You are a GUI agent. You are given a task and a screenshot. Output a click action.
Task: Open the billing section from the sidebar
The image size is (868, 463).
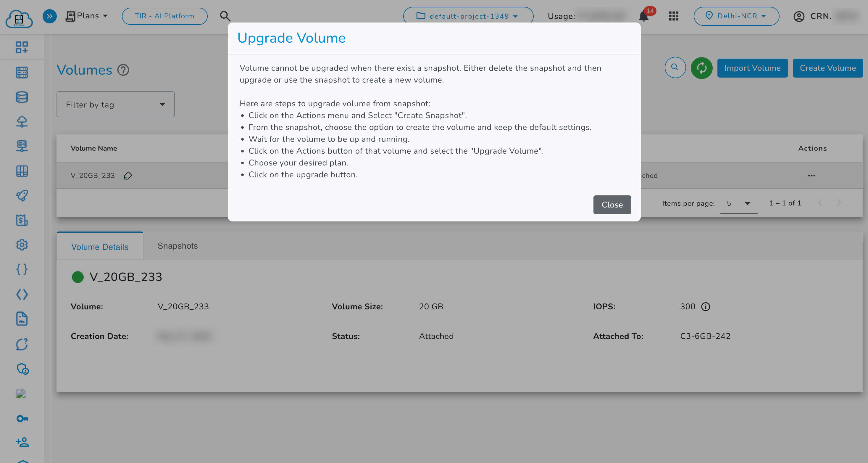click(22, 220)
